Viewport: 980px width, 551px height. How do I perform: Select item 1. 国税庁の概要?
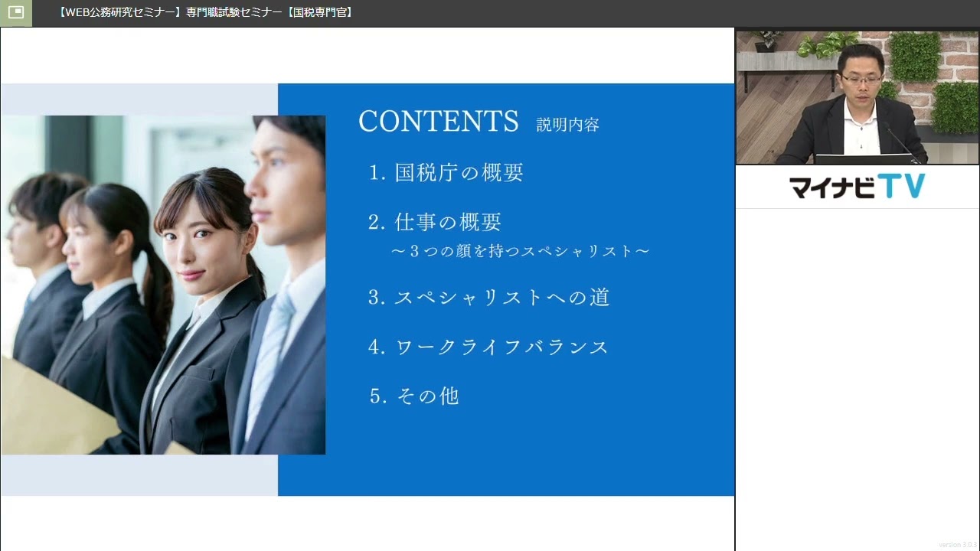446,173
